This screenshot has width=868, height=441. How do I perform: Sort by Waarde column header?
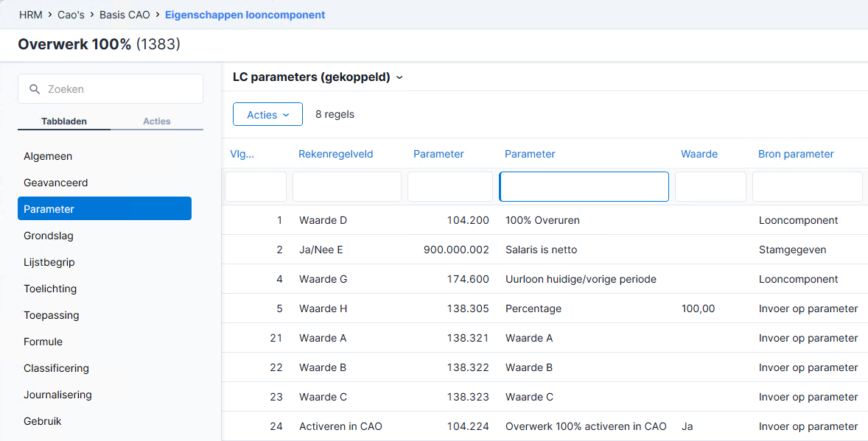pyautogui.click(x=699, y=154)
